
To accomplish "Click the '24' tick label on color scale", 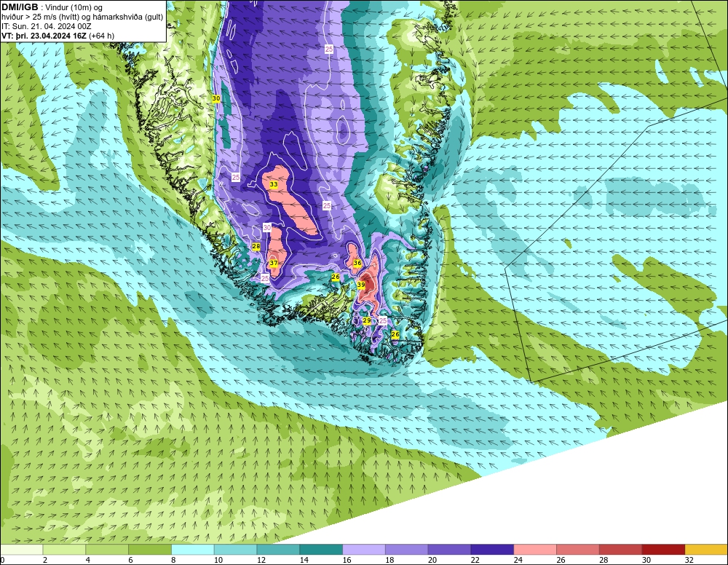I will [518, 561].
